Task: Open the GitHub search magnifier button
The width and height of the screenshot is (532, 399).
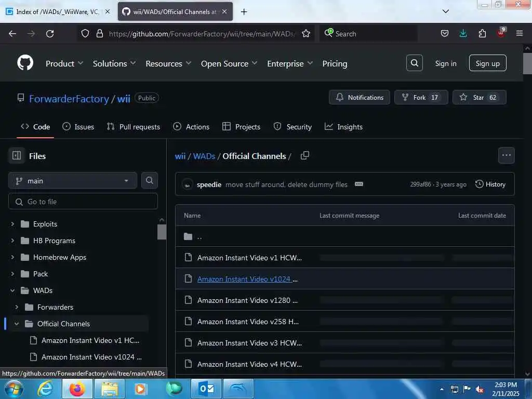Action: [414, 63]
